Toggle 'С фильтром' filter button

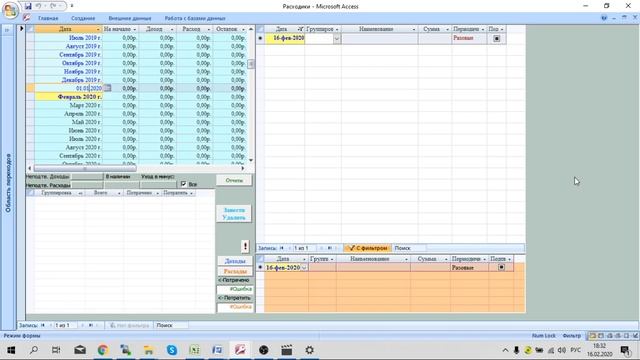coord(368,248)
